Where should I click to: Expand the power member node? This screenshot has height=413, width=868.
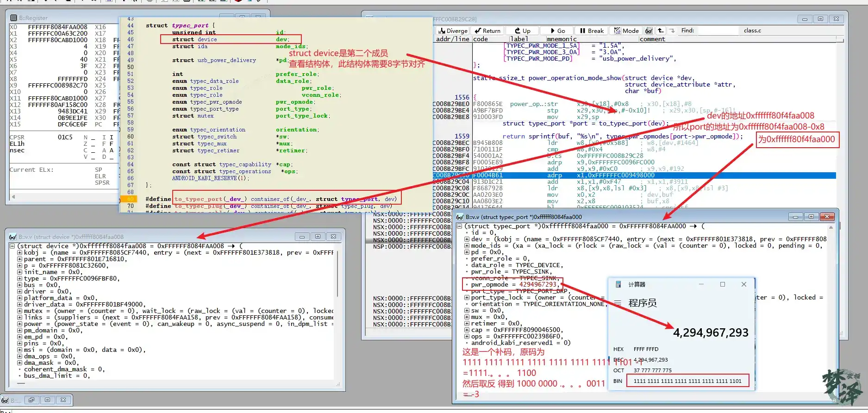coord(19,324)
